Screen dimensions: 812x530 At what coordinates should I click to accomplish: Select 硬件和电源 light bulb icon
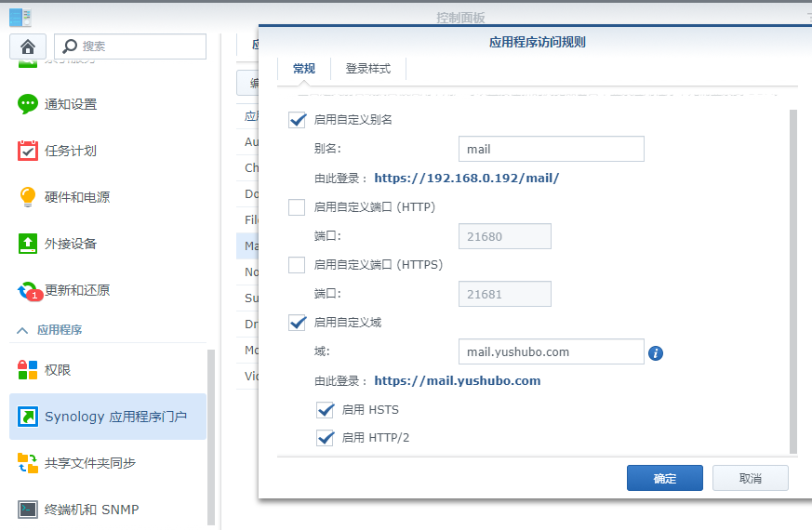(x=28, y=197)
